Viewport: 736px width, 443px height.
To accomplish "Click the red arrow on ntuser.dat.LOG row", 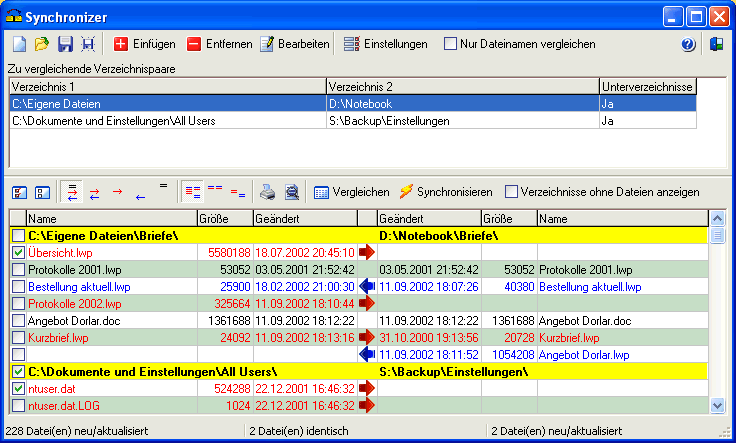I will [x=367, y=405].
